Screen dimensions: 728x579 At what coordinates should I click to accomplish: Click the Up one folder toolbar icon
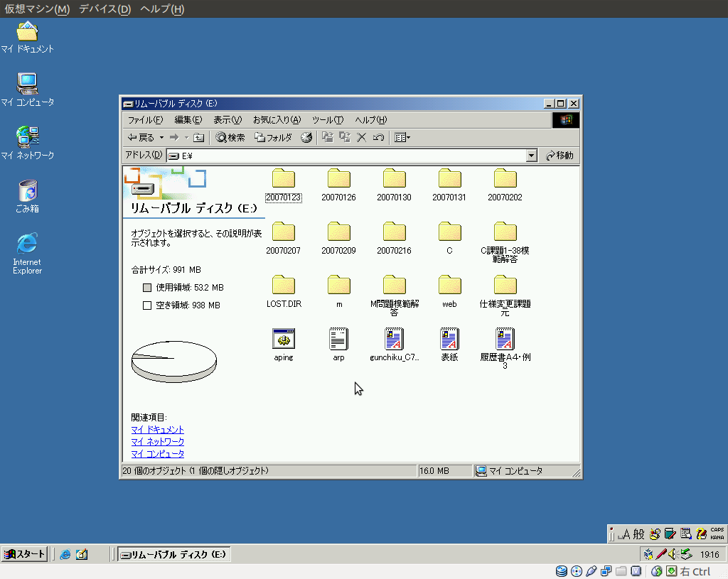click(198, 138)
